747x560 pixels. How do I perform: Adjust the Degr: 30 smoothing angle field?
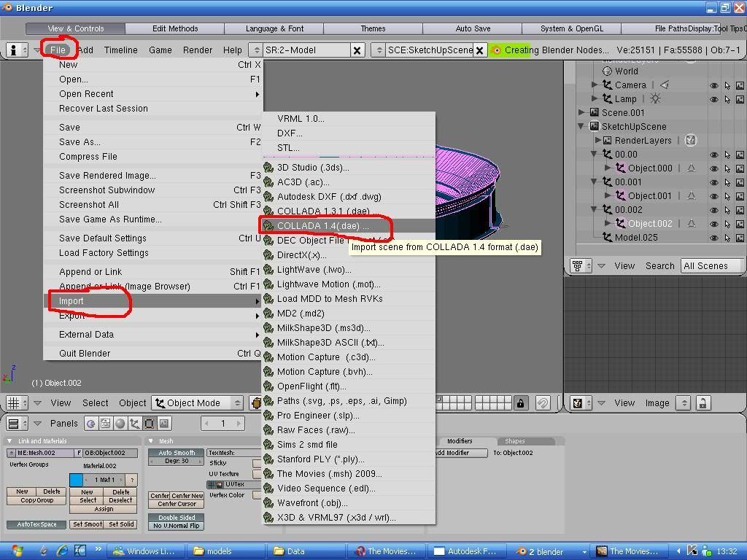(177, 461)
